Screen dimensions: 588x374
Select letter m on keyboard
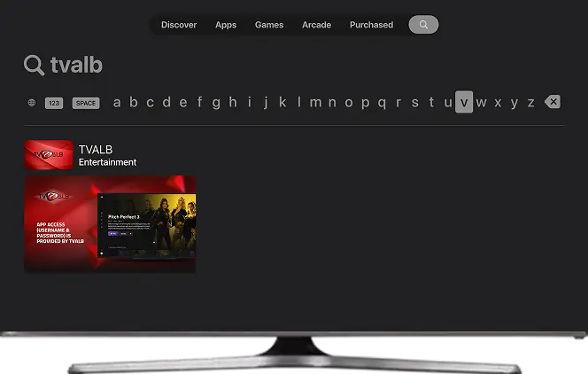coord(316,102)
